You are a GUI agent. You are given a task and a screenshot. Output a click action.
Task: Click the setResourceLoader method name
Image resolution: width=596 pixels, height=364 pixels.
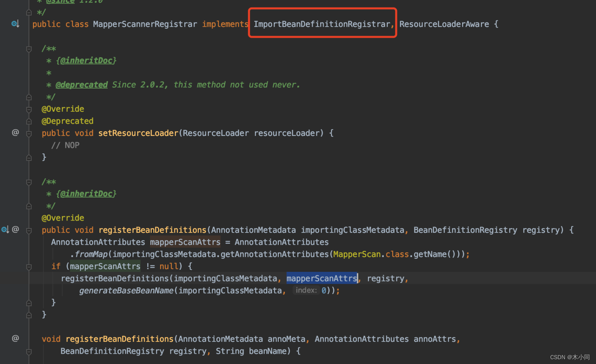tap(138, 133)
